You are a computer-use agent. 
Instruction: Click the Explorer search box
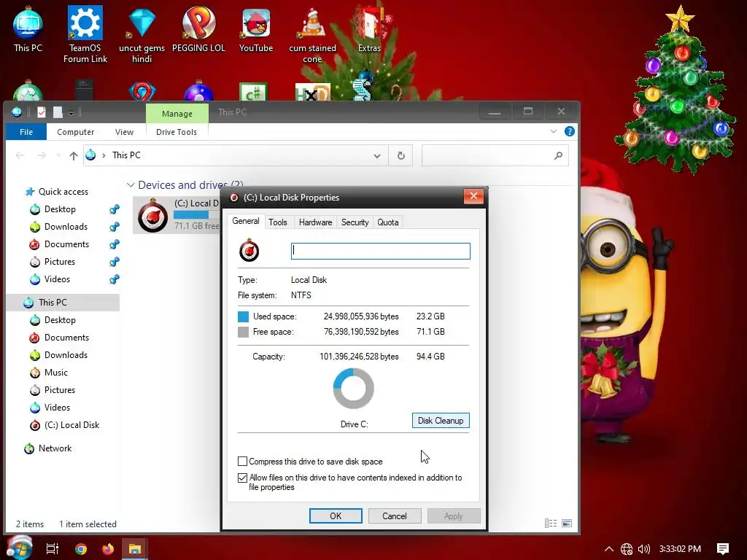point(495,156)
